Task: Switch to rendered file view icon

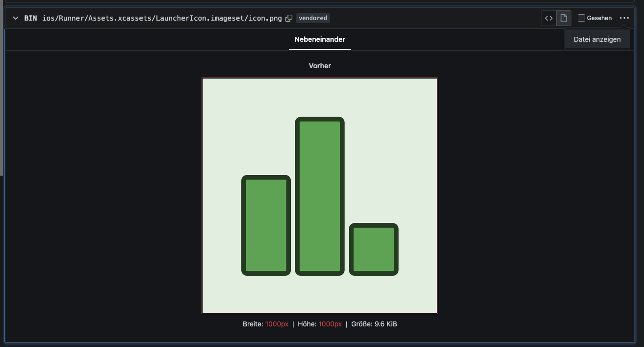Action: point(564,18)
